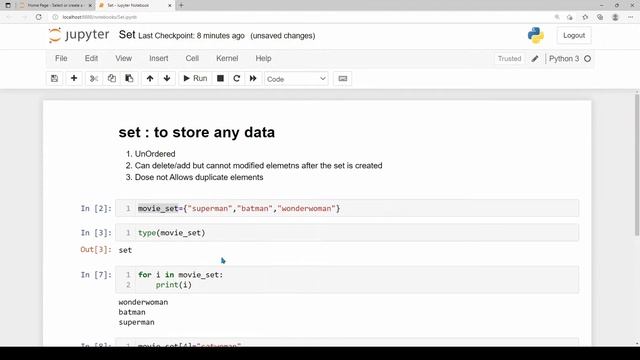Open command palette keyboard icon
The width and height of the screenshot is (640, 360).
click(x=342, y=78)
